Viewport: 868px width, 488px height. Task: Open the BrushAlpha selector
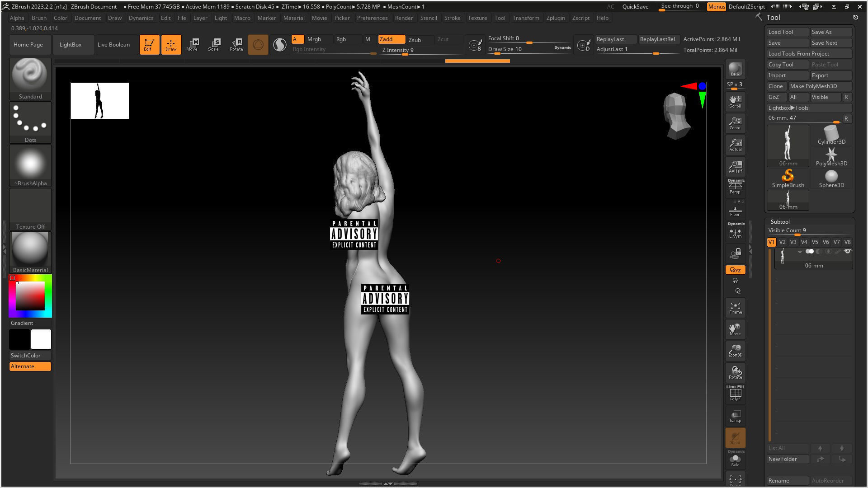pyautogui.click(x=30, y=165)
